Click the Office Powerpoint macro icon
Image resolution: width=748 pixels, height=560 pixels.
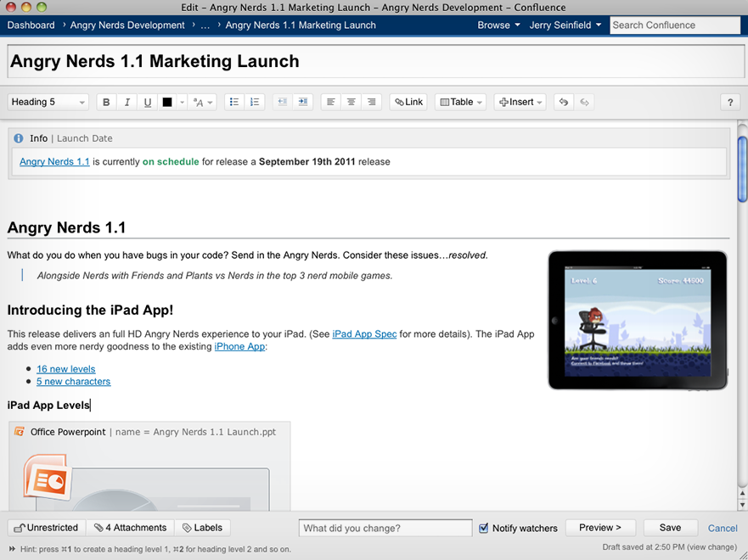pyautogui.click(x=19, y=431)
